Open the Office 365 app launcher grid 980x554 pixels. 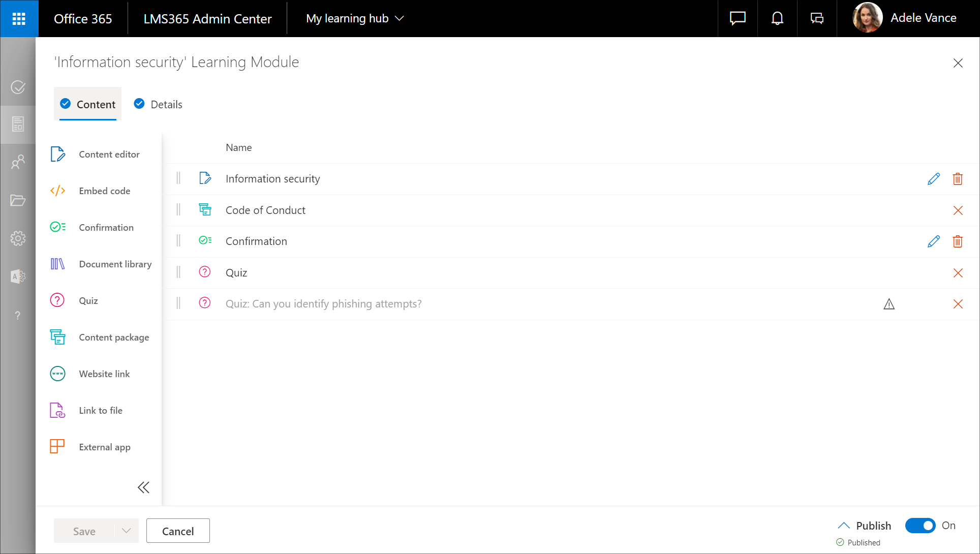(19, 19)
